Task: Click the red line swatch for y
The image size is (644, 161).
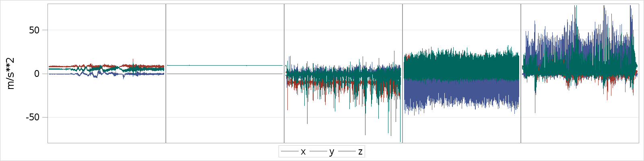Action: (318, 151)
